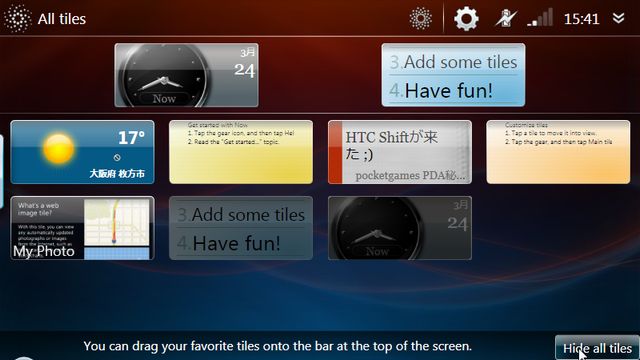The width and height of the screenshot is (640, 360).
Task: Select the dimmed Add some tiles note tile
Action: (241, 228)
